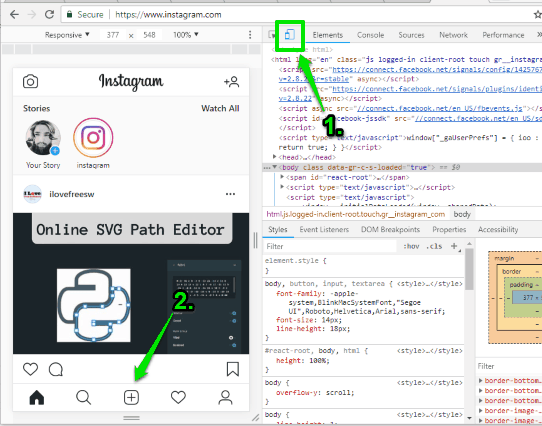Click the viewport width field 377
The height and width of the screenshot is (426, 542).
113,35
